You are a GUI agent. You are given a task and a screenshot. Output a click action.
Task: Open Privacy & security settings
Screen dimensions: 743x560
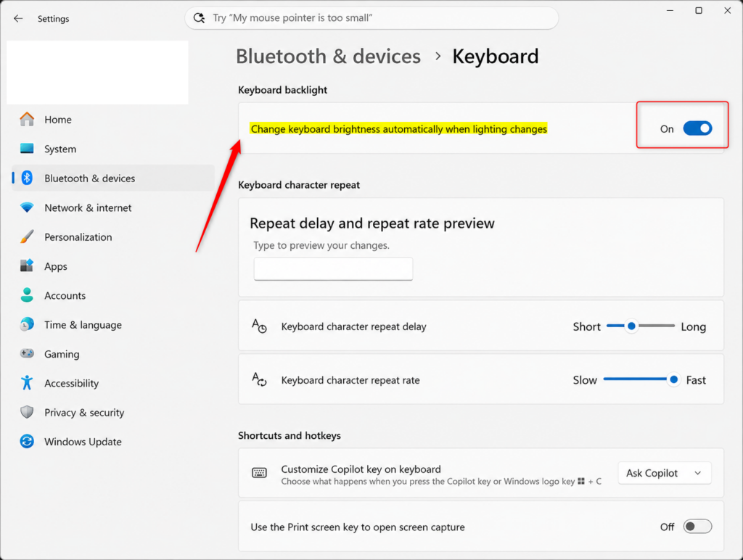pos(112,413)
